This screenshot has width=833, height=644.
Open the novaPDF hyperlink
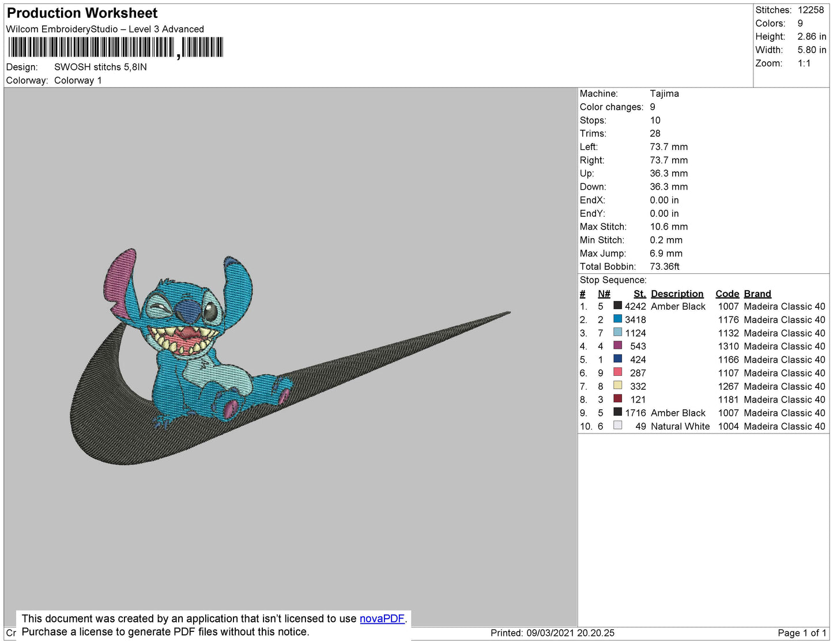click(382, 619)
